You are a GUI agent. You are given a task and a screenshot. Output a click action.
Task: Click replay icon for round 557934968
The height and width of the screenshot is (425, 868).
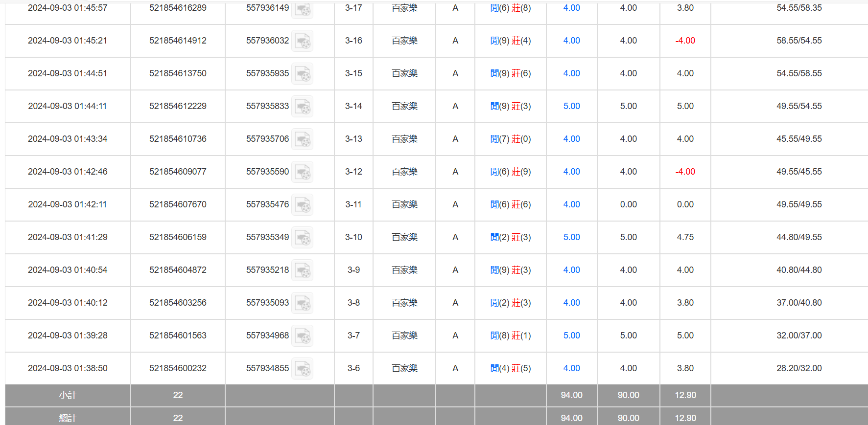(302, 336)
